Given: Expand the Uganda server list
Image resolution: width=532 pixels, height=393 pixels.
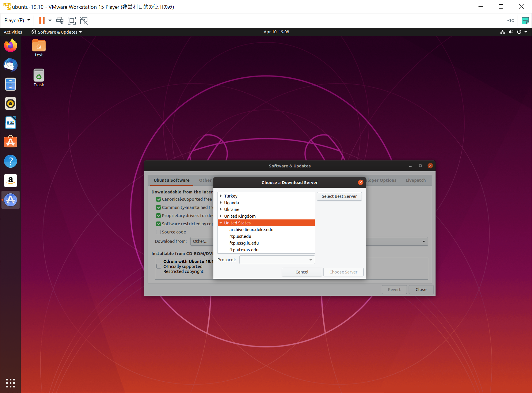Looking at the screenshot, I should point(221,202).
